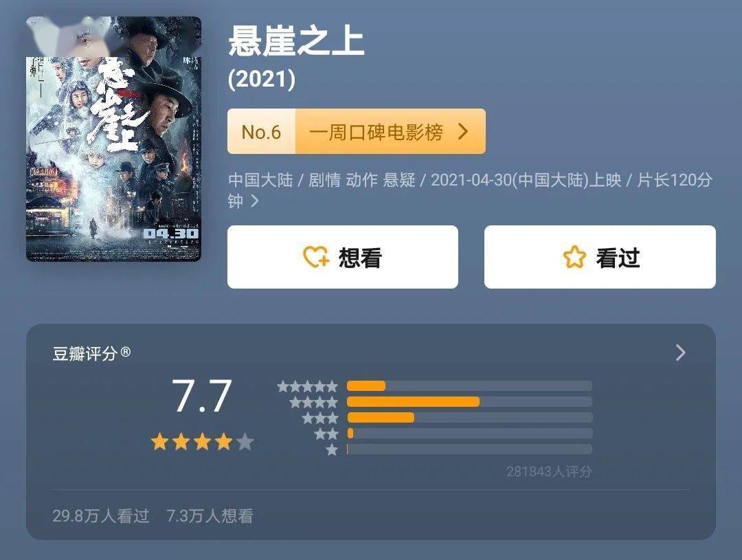Click the four-star orange rating bar
Screen dimensions: 742x560
pos(413,402)
